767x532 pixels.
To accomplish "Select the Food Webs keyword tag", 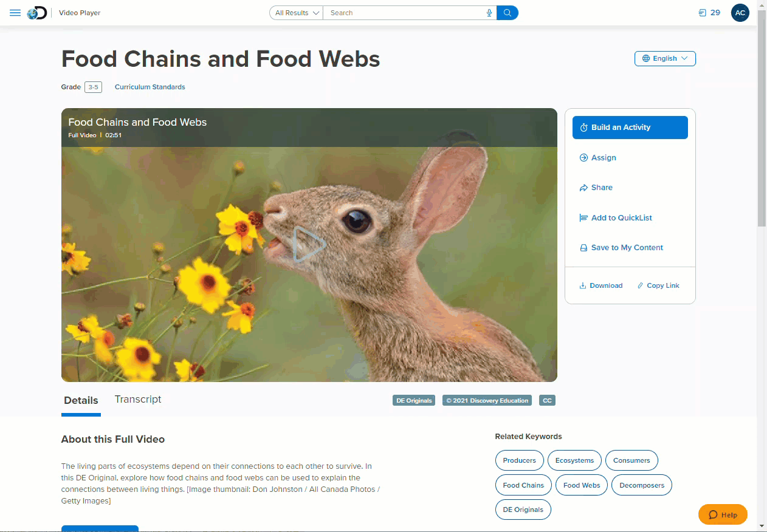I will (582, 485).
